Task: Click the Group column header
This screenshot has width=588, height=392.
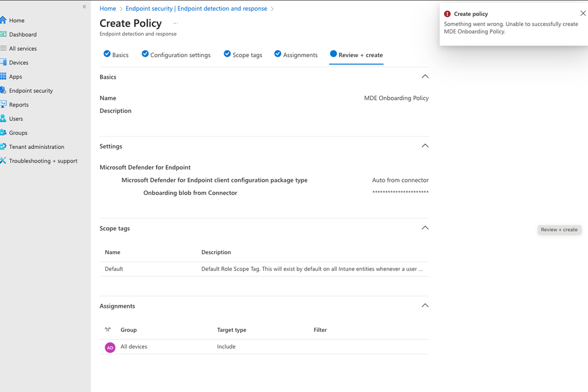Action: click(x=129, y=330)
